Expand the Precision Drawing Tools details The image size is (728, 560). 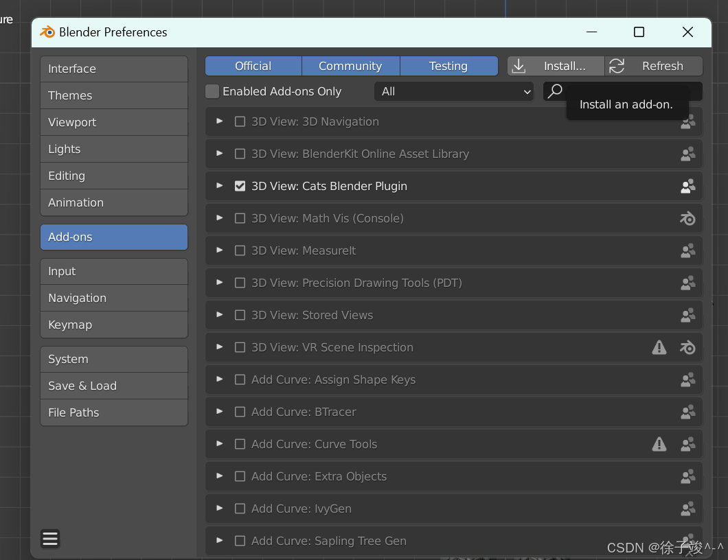point(220,282)
